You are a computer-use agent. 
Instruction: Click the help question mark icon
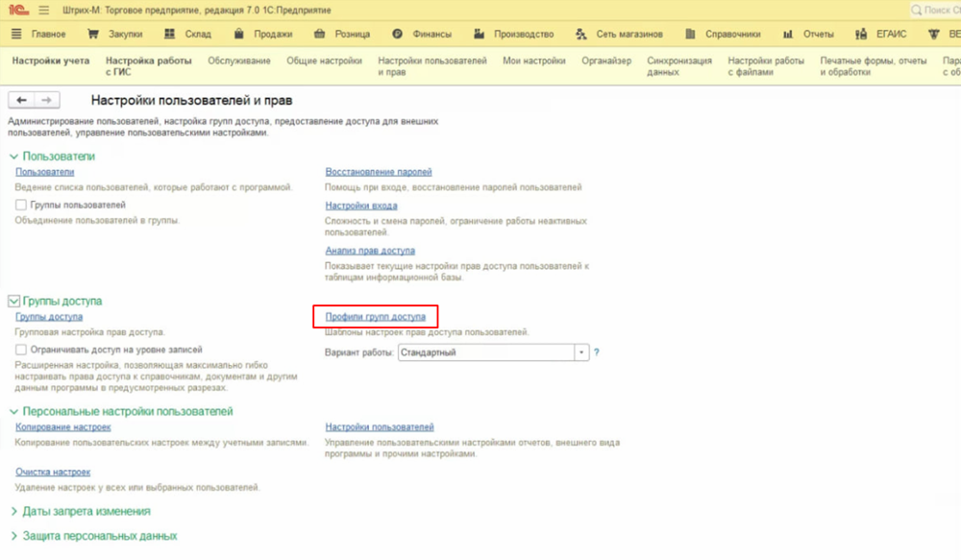click(597, 353)
